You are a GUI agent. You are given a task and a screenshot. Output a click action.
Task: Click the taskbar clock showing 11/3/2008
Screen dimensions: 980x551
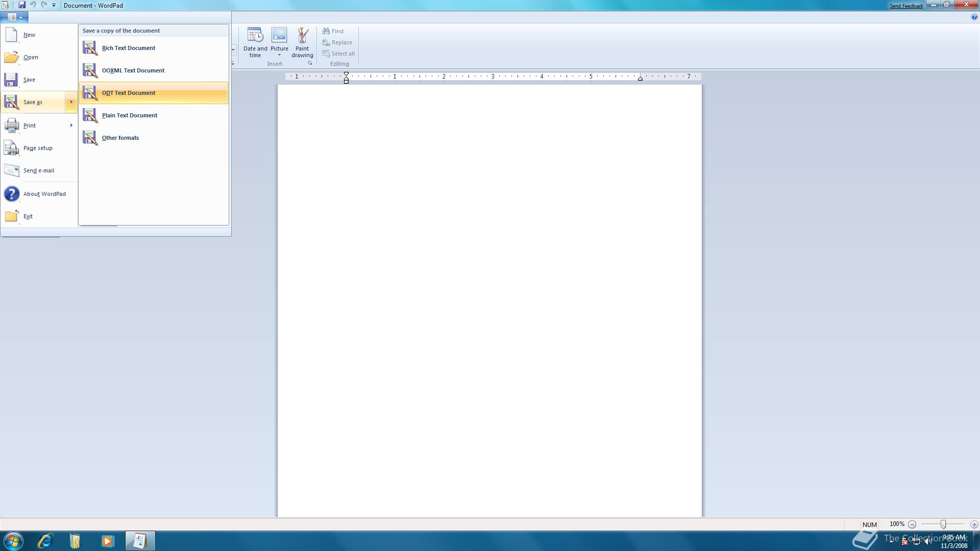[x=954, y=541]
